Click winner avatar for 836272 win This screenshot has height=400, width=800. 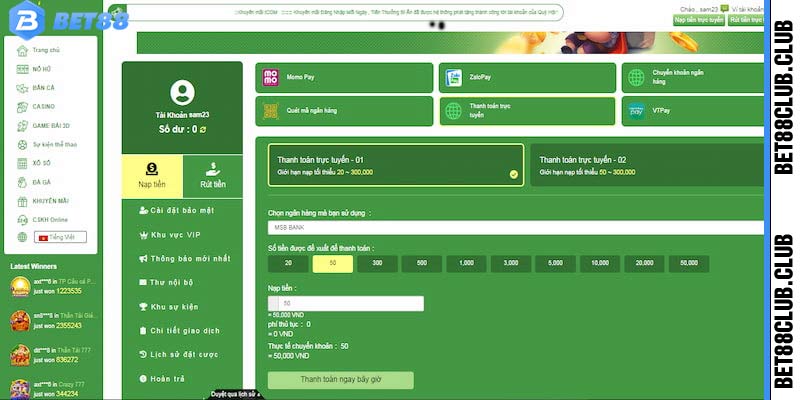pos(20,355)
